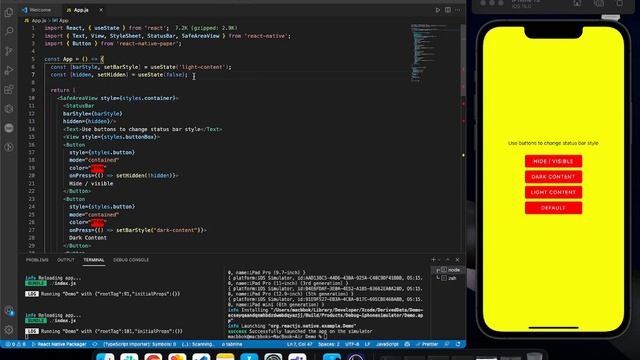Tap LIGHT CONTENT button in simulator
This screenshot has width=640, height=360.
pos(553,192)
